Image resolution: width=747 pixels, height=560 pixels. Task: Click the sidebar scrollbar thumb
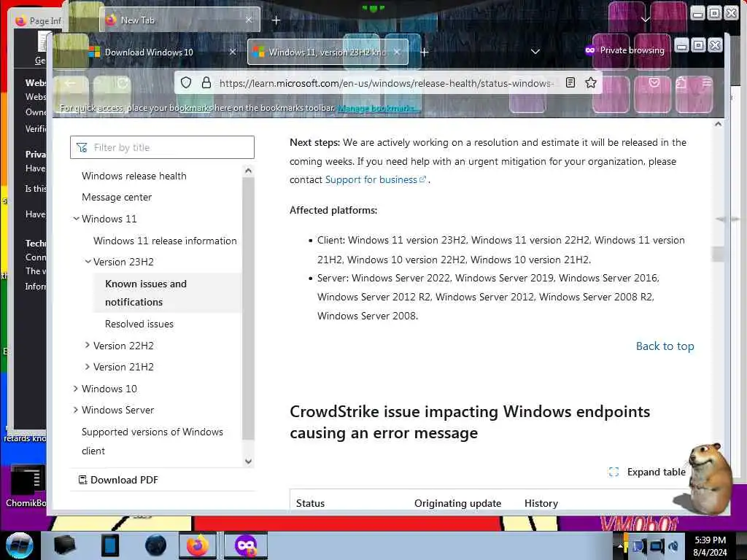248,308
